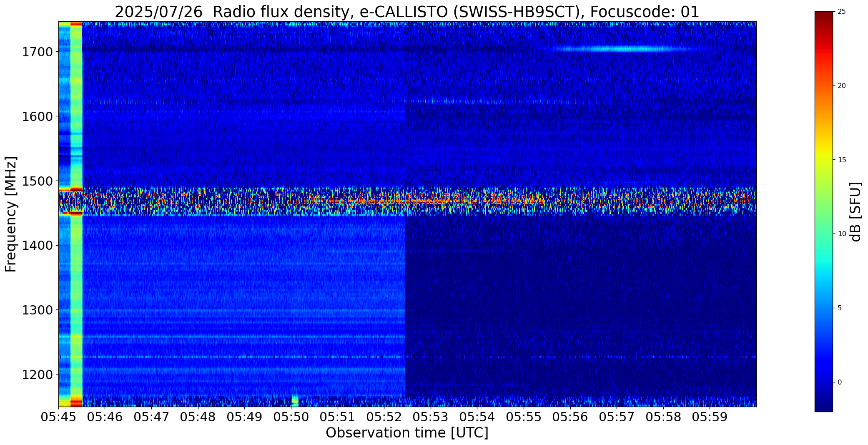Click the 1200 frequency tick label
868x445 pixels.
click(37, 375)
